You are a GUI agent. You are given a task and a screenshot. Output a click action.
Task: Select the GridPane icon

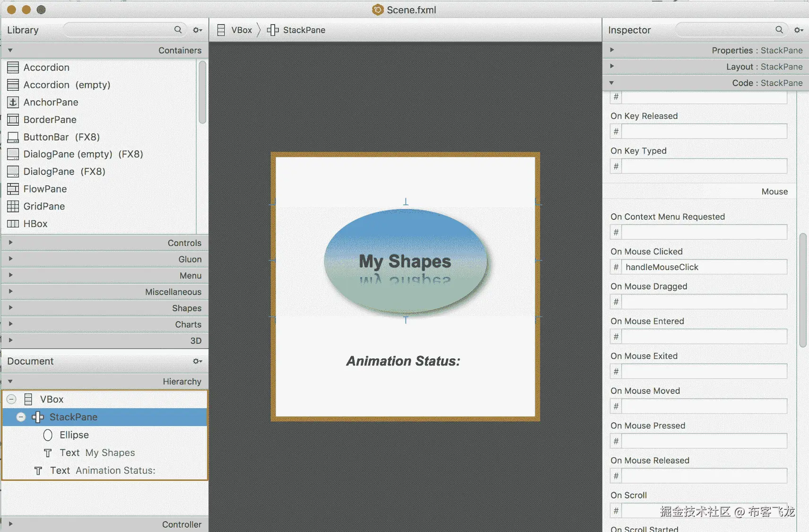point(13,206)
